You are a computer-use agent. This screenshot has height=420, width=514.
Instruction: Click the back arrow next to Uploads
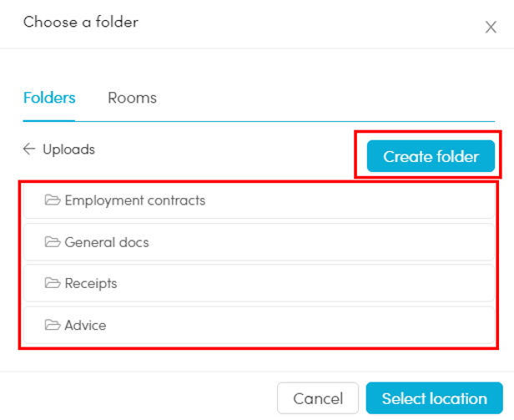[29, 149]
